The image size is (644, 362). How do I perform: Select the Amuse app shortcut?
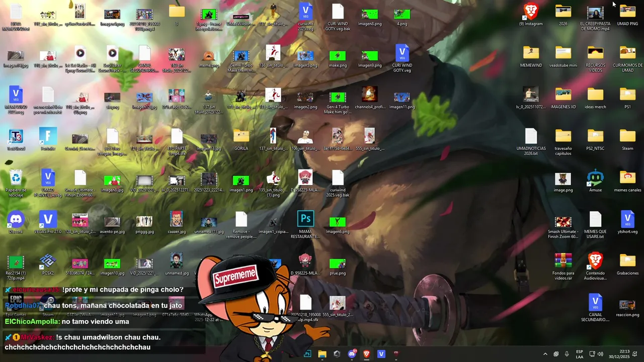[595, 182]
